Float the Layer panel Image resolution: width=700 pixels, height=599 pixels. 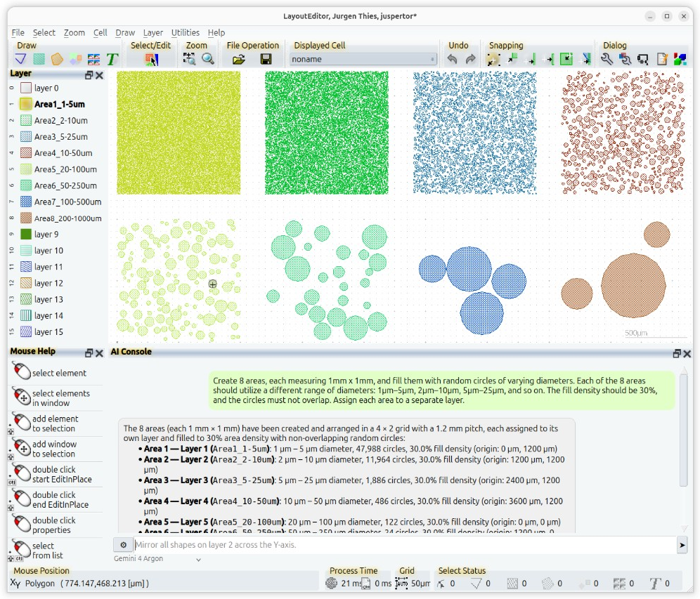(89, 75)
